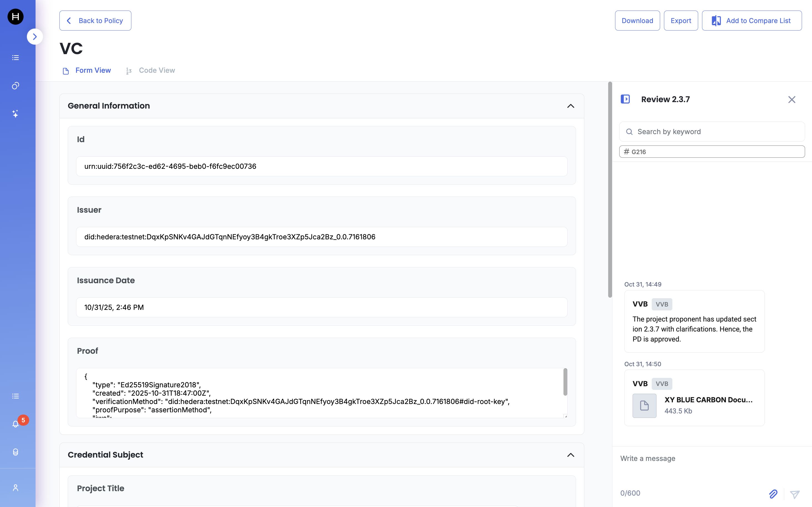Collapse the Review 2.3.7 panel icon
812x507 pixels.
pos(625,99)
